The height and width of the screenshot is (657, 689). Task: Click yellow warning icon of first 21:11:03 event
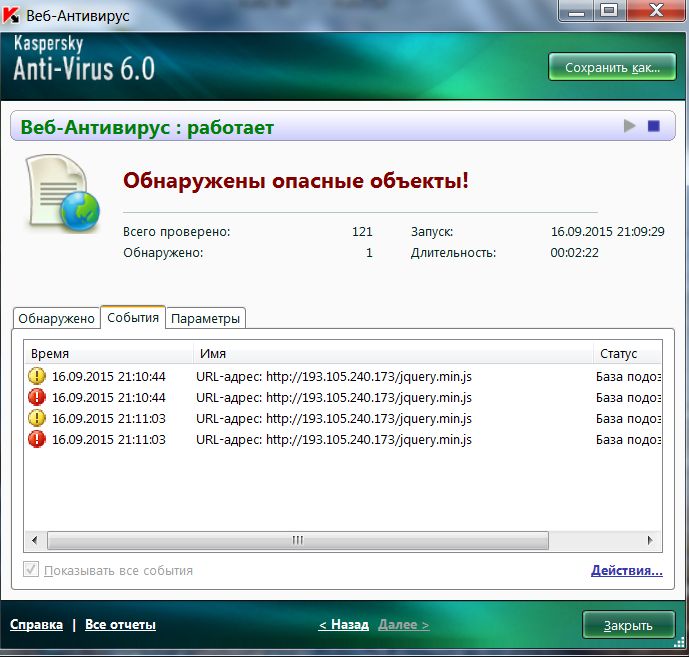(x=38, y=418)
